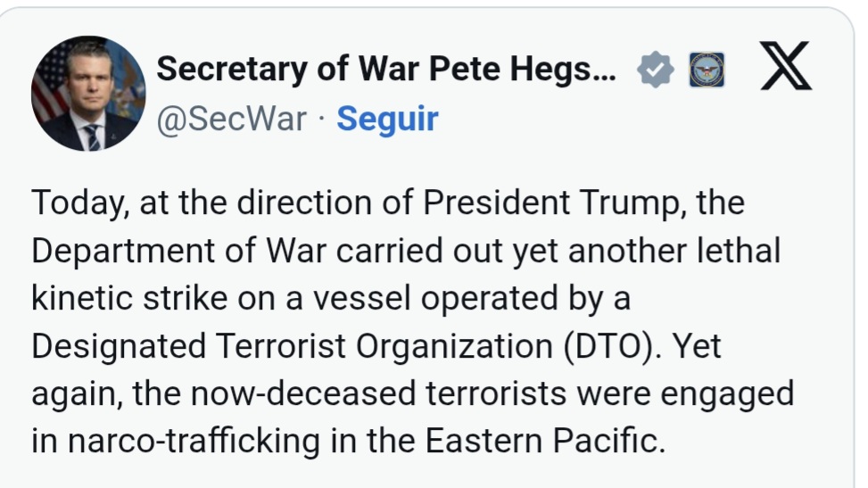The width and height of the screenshot is (868, 488).
Task: Click the gray verified checkmark badge
Action: click(656, 70)
